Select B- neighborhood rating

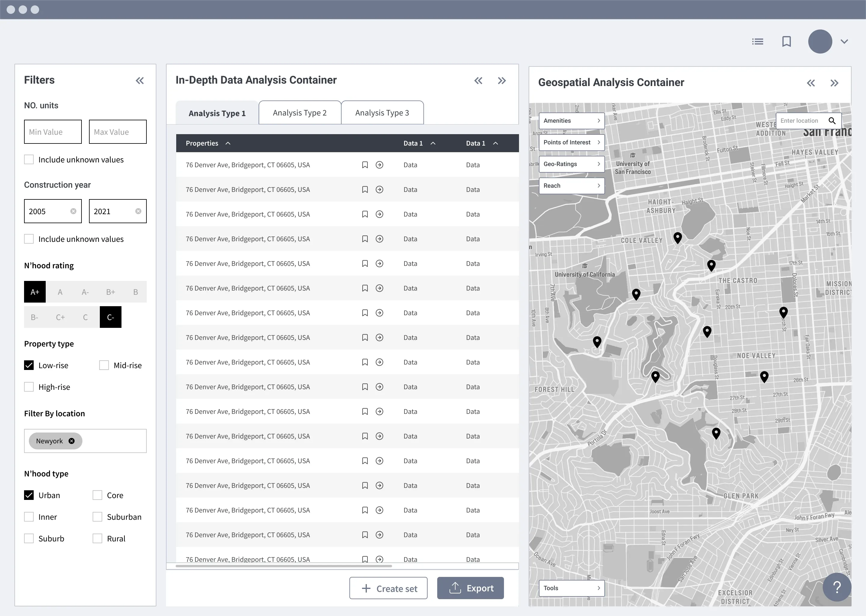pyautogui.click(x=35, y=317)
